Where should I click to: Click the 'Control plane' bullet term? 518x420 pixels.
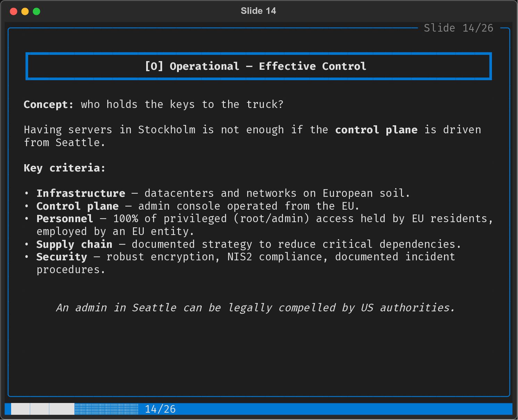tap(77, 206)
